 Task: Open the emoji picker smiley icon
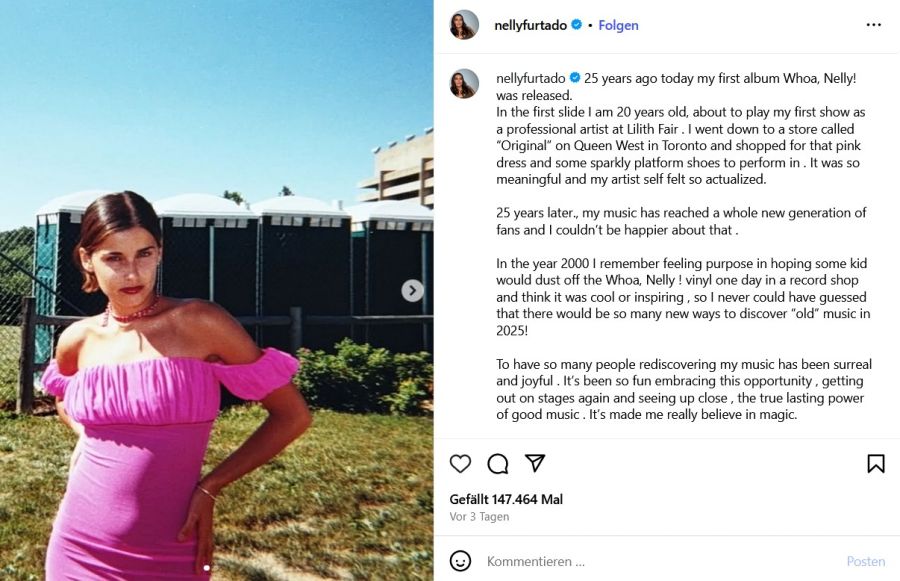tap(460, 561)
